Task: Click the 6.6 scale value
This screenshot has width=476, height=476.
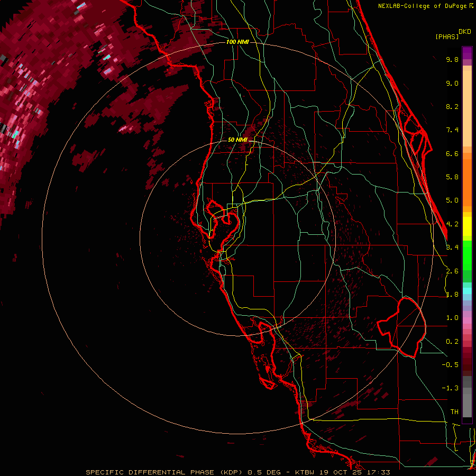Action: tap(452, 153)
